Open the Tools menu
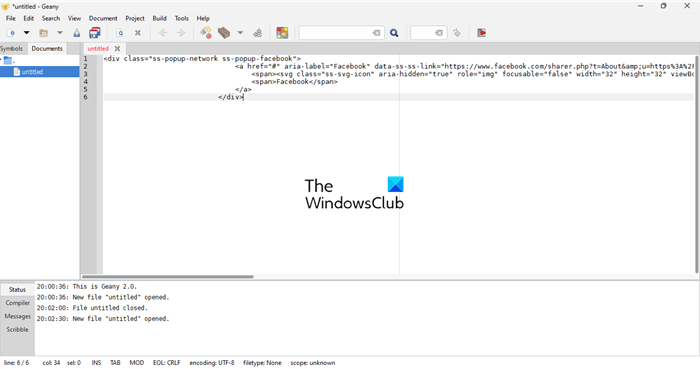Viewport: 700px width, 369px height. point(181,18)
